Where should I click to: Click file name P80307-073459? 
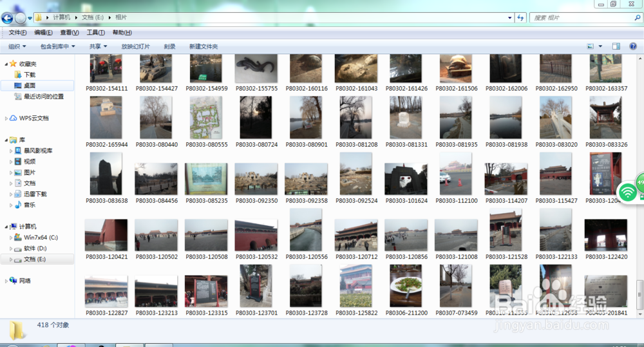[457, 313]
